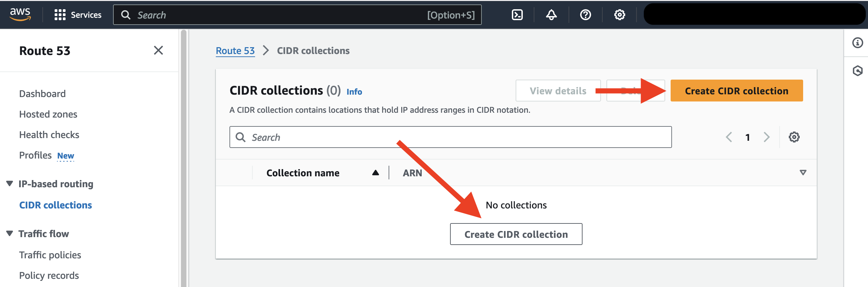Follow the Route 53 breadcrumb link
This screenshot has height=287, width=868.
point(235,51)
